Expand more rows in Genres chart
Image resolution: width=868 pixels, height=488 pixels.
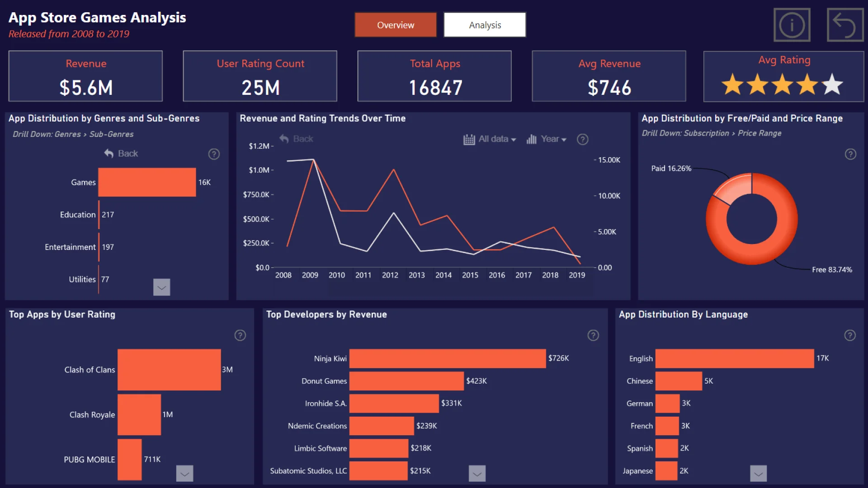pos(161,287)
